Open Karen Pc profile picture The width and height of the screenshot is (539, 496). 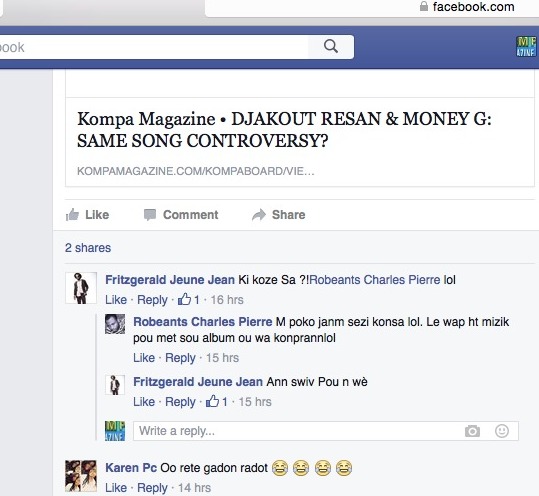tap(81, 476)
